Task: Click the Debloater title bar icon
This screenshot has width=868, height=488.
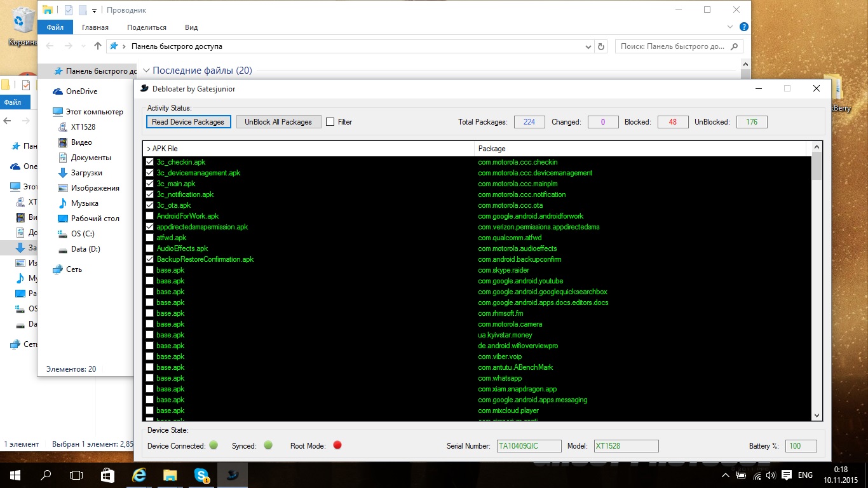Action: click(144, 88)
